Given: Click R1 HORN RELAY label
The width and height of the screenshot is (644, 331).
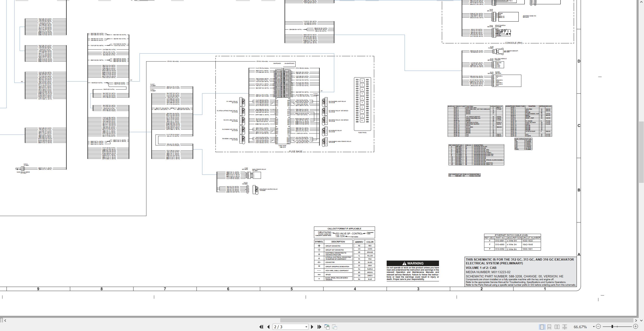Looking at the screenshot, I should 232,101.
